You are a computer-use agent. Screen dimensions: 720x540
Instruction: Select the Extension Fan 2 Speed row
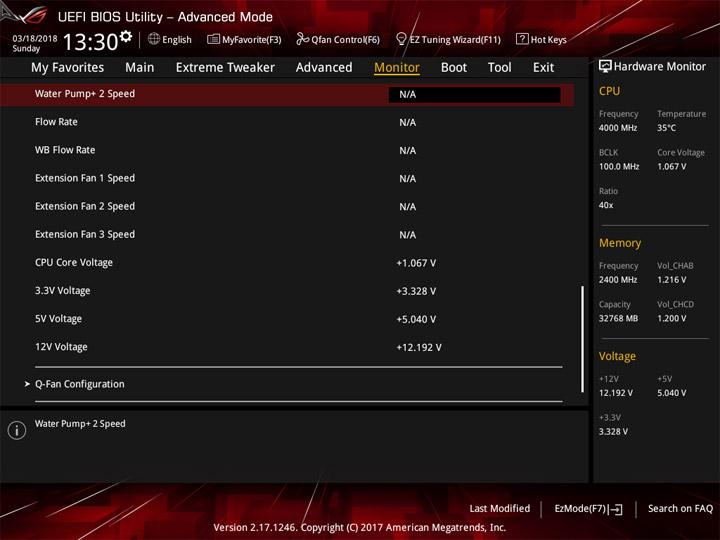pyautogui.click(x=287, y=207)
